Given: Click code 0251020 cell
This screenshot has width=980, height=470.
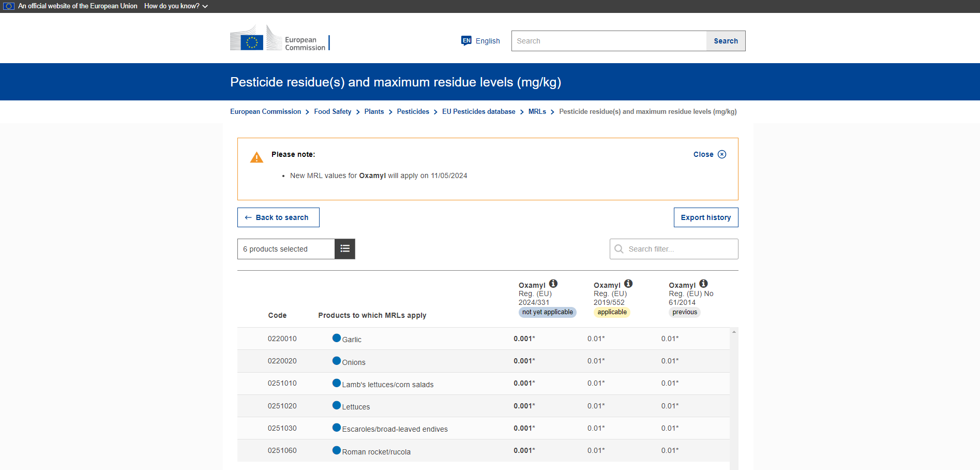Looking at the screenshot, I should (x=282, y=406).
